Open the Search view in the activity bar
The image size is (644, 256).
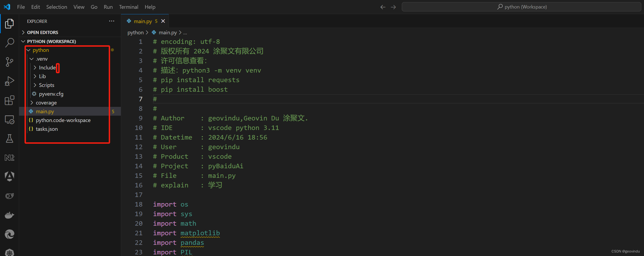click(9, 42)
